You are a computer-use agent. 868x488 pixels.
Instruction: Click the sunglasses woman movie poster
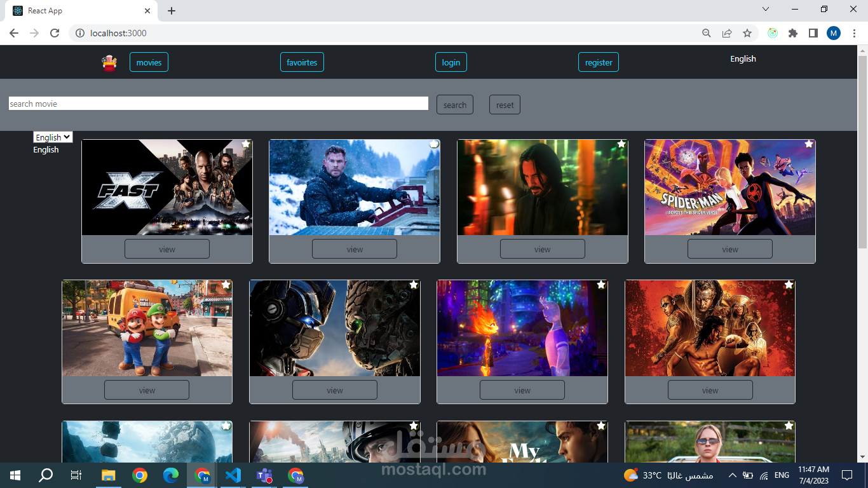tap(710, 442)
